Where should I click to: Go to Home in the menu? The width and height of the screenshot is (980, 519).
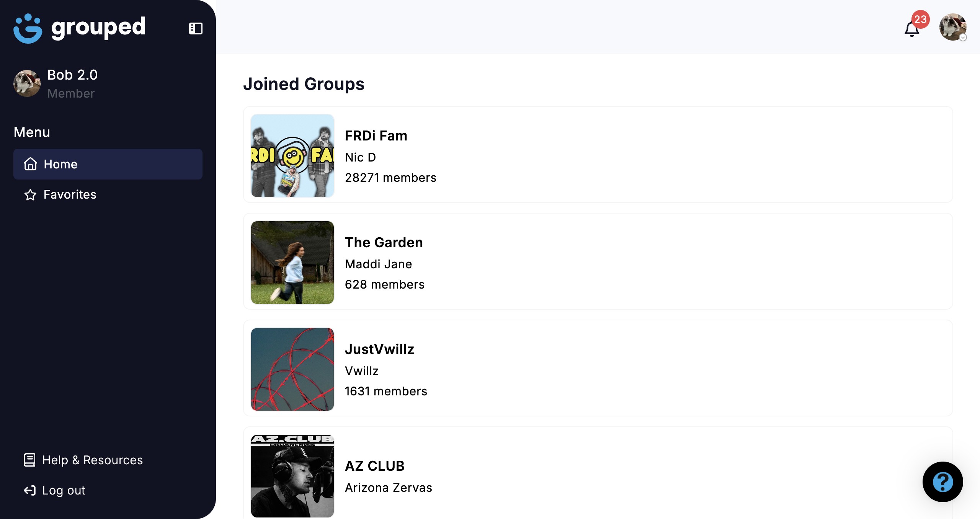pyautogui.click(x=108, y=164)
